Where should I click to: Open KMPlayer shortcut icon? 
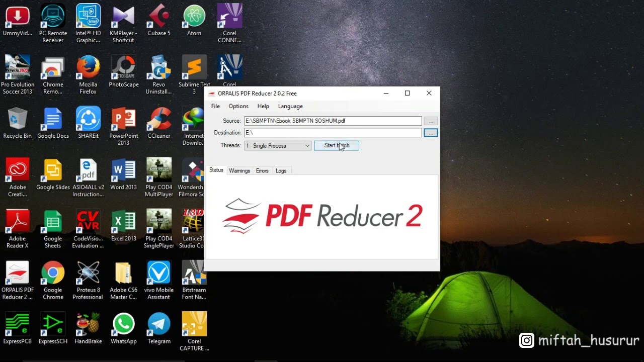click(123, 23)
